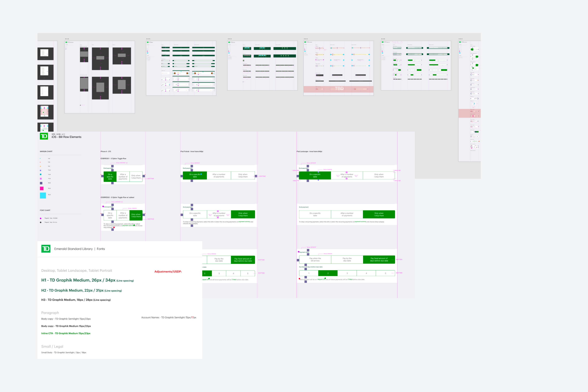This screenshot has height=392, width=588.
Task: Click the cyan 50 pt margin swatch
Action: pyautogui.click(x=43, y=195)
